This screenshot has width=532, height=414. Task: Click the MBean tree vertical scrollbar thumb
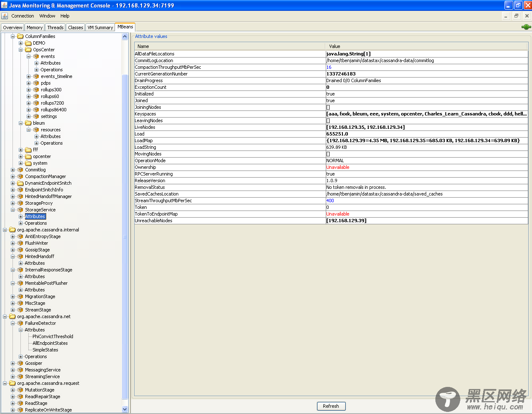pyautogui.click(x=125, y=237)
